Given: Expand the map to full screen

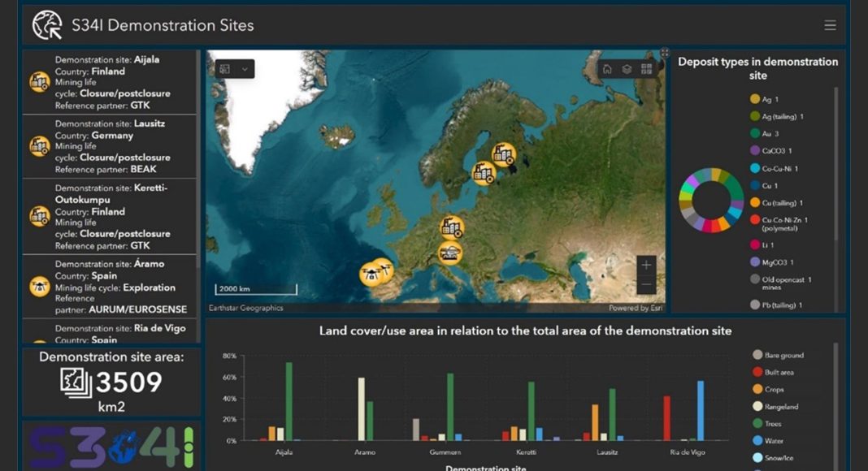Looking at the screenshot, I should pyautogui.click(x=664, y=53).
